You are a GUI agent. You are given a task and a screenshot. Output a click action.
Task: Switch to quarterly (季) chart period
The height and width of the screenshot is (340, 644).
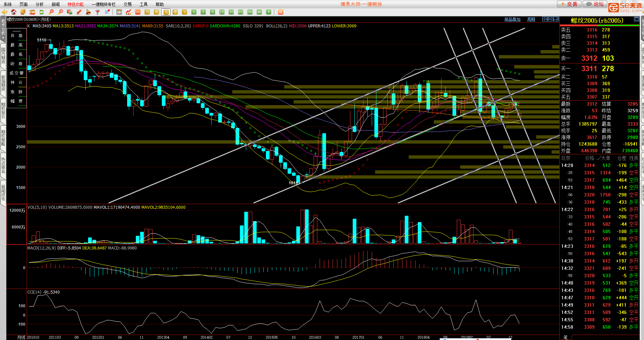coord(175,12)
